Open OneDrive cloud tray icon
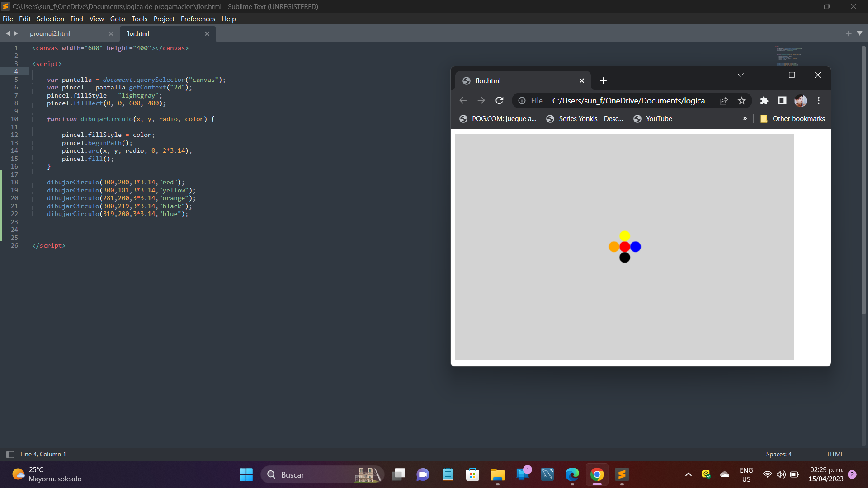This screenshot has width=868, height=488. [725, 474]
